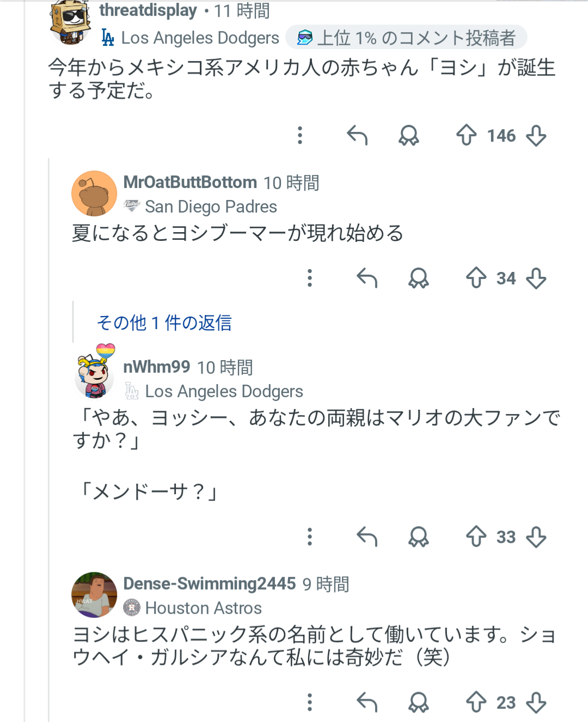Upvote nWhm99's comment with 33 points

[476, 537]
